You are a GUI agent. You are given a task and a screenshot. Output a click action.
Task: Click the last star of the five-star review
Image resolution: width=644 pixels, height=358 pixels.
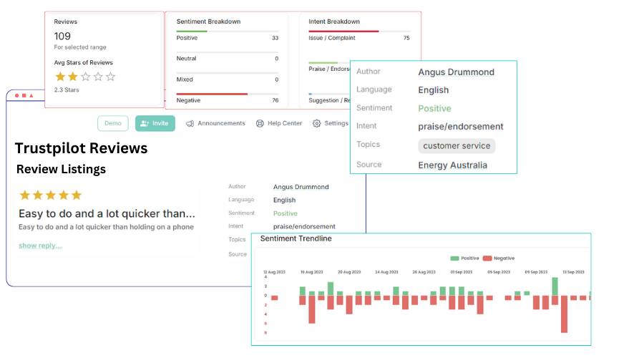[x=77, y=195]
